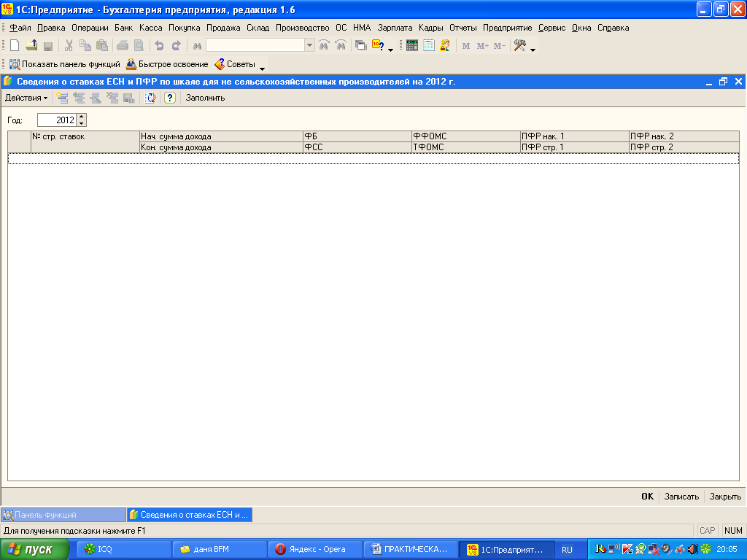The width and height of the screenshot is (747, 560).
Task: Add a new row with the form toolbar icon
Action: [x=62, y=98]
